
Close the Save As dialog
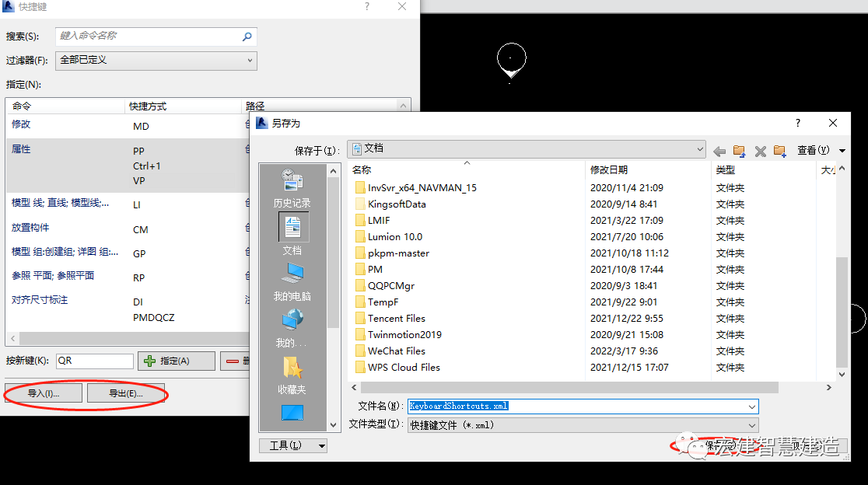coord(832,123)
